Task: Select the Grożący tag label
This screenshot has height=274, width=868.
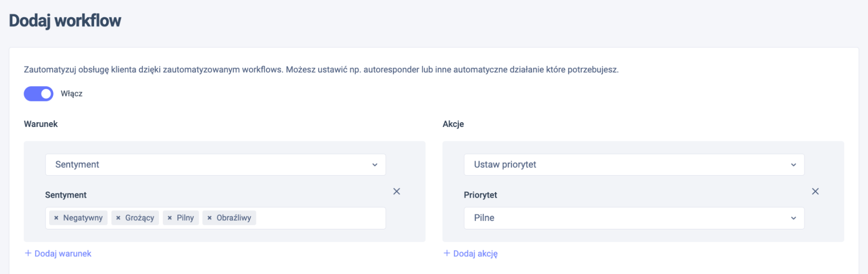Action: tap(140, 218)
